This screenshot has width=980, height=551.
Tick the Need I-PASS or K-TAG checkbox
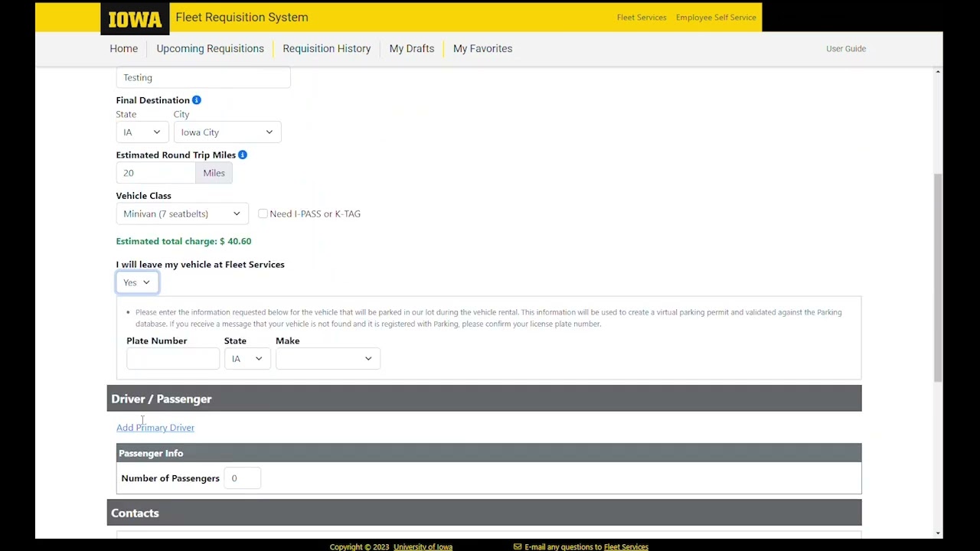[263, 214]
